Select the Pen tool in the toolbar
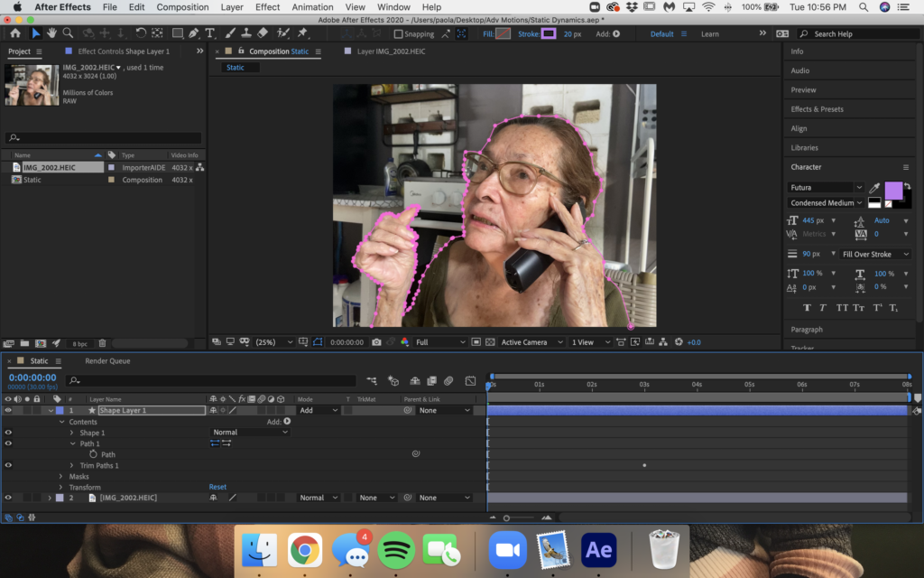 tap(194, 33)
